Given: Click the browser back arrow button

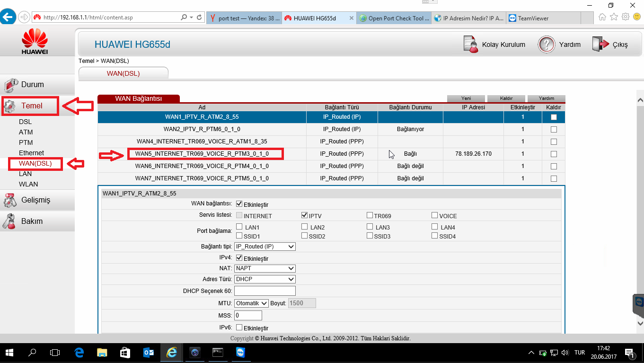Looking at the screenshot, I should click(x=8, y=18).
